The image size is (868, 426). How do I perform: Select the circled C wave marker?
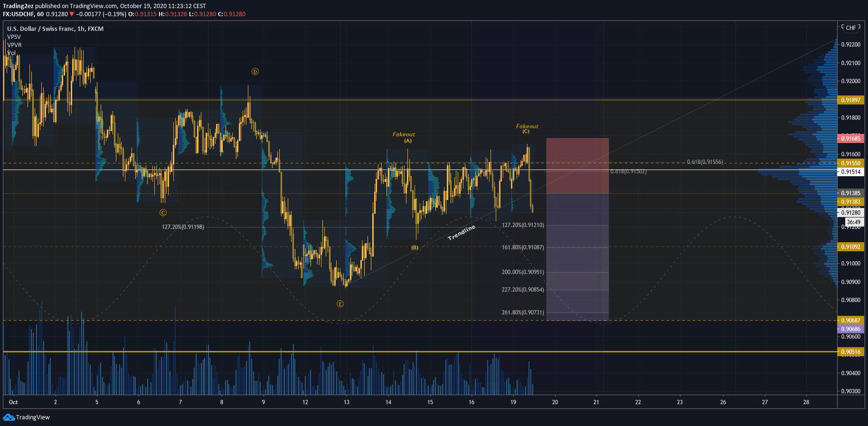163,213
